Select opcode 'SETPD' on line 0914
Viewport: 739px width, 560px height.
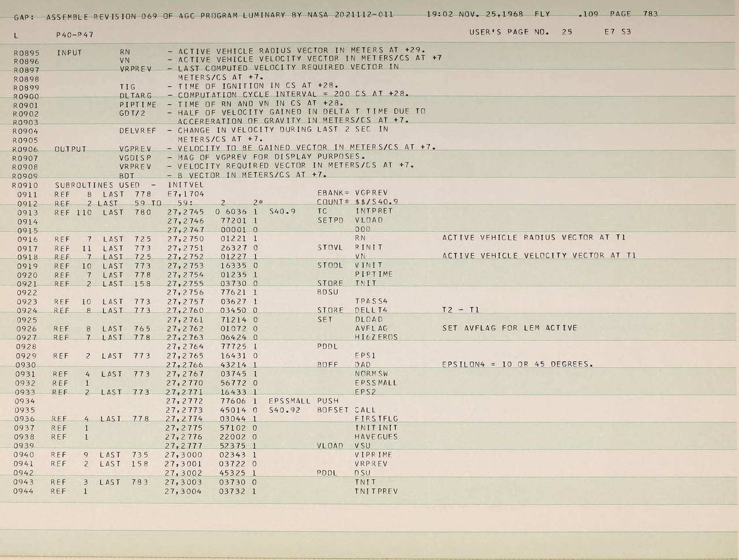330,220
